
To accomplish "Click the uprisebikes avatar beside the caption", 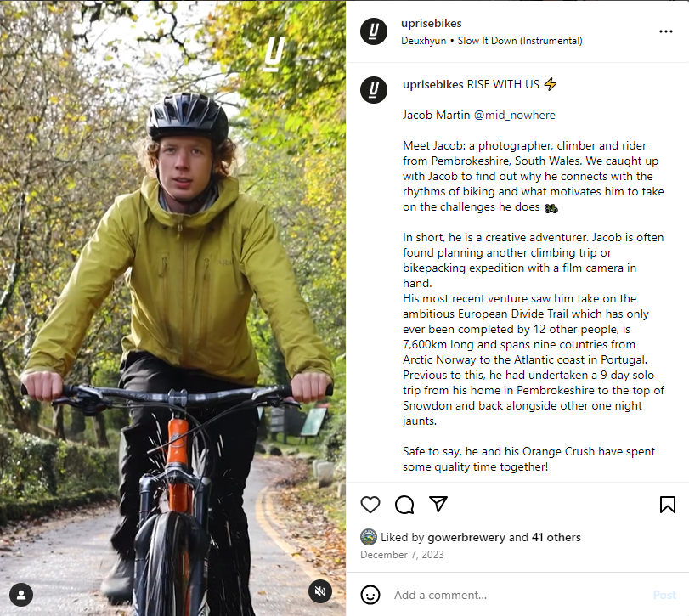I will (374, 89).
